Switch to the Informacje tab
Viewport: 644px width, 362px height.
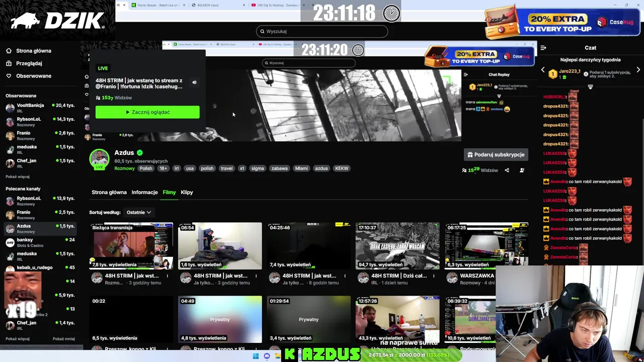(145, 193)
